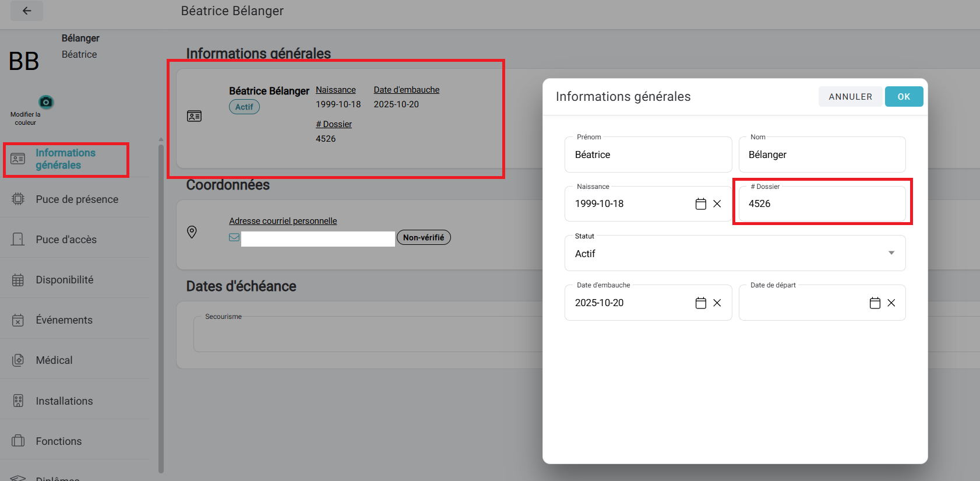Open calendar picker for Date de départ
The height and width of the screenshot is (481, 980).
[x=875, y=303]
